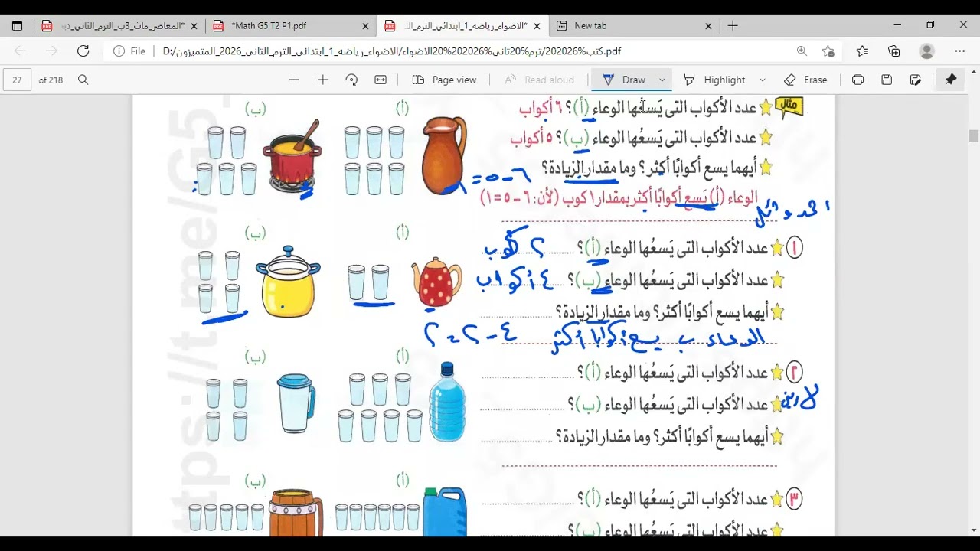Screen dimensions: 980x551
Task: Click the red answer '٦ أكواب'
Action: (x=541, y=109)
